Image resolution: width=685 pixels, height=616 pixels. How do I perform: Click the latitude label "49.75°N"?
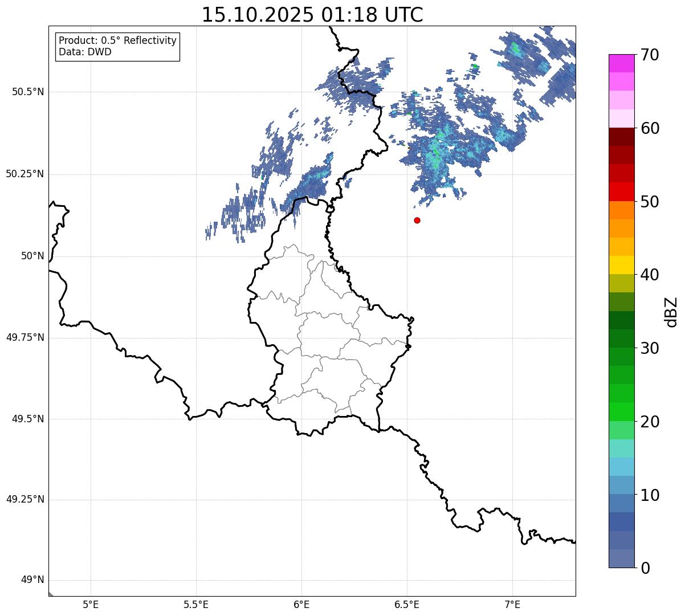(25, 337)
